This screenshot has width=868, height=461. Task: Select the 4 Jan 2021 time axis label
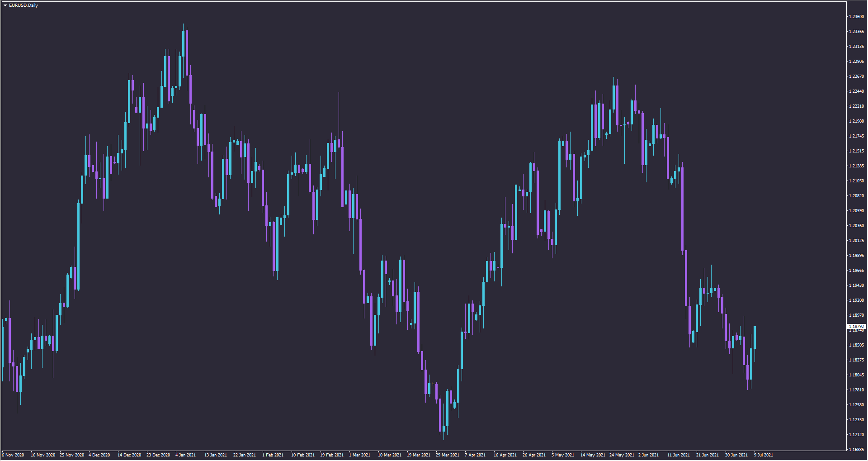coord(186,455)
